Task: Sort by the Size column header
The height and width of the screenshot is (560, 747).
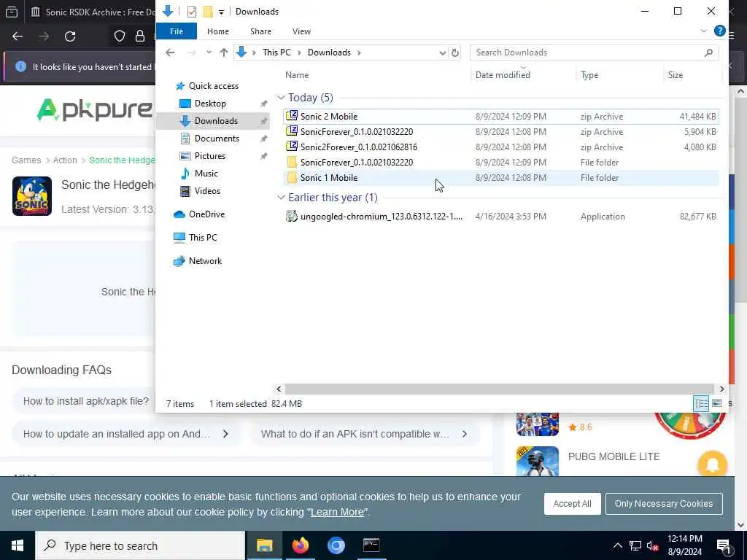Action: click(675, 75)
